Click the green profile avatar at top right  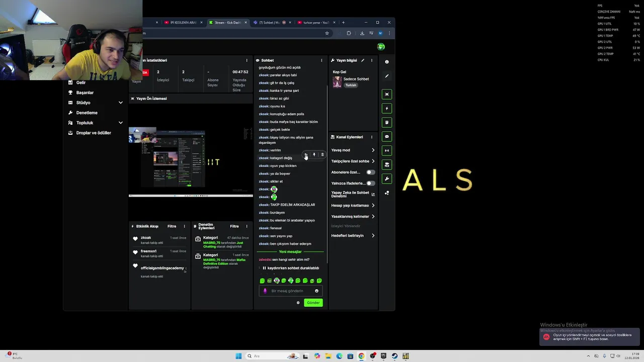point(381,47)
